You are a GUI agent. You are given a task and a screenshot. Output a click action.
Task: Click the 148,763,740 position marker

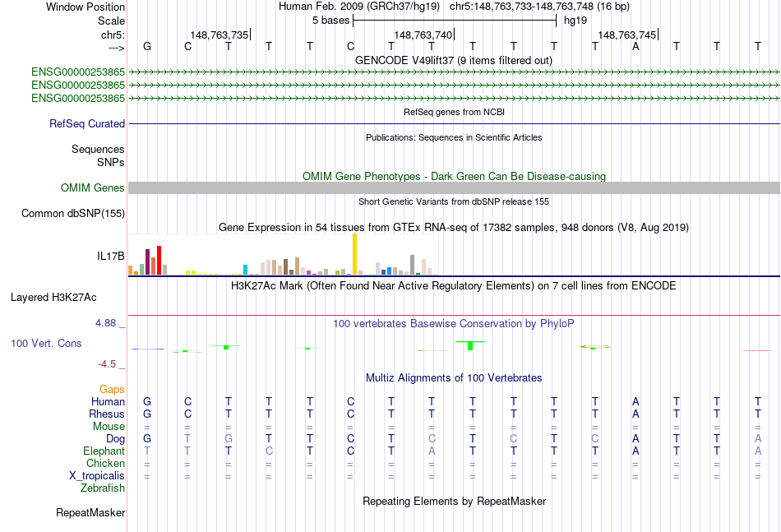[x=423, y=35]
